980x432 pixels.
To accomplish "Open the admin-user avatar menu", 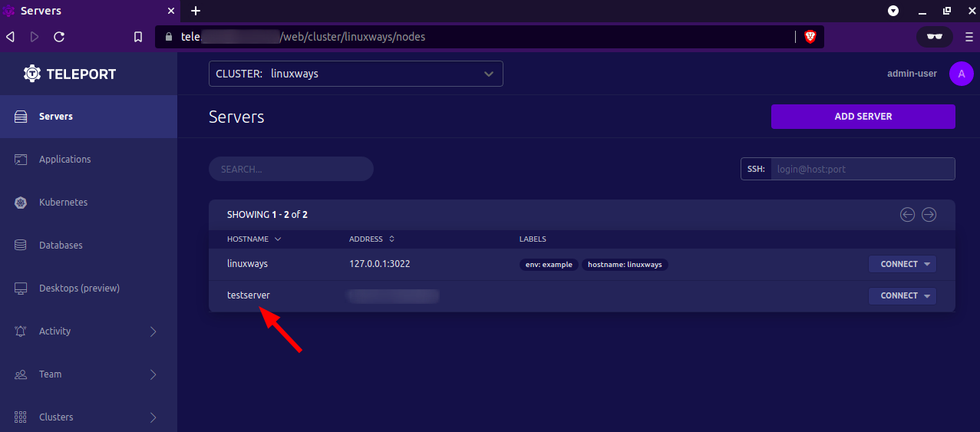I will click(x=962, y=74).
